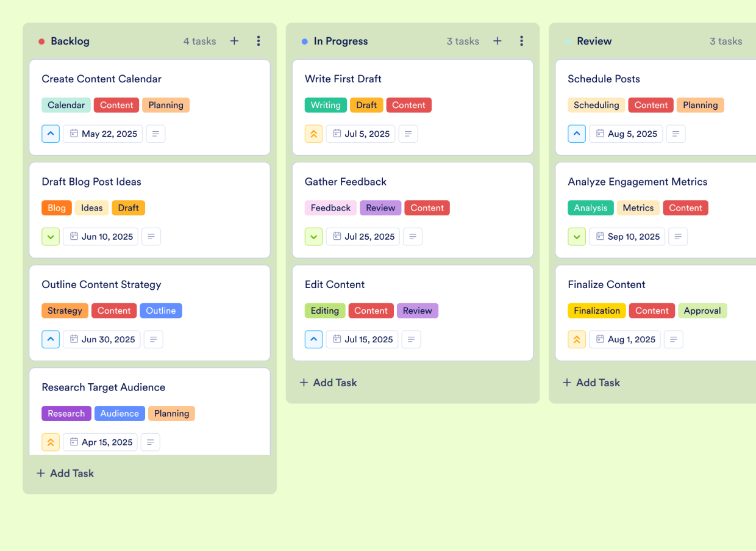
Task: Toggle the priority marker on Research Target Audience
Action: (x=51, y=442)
